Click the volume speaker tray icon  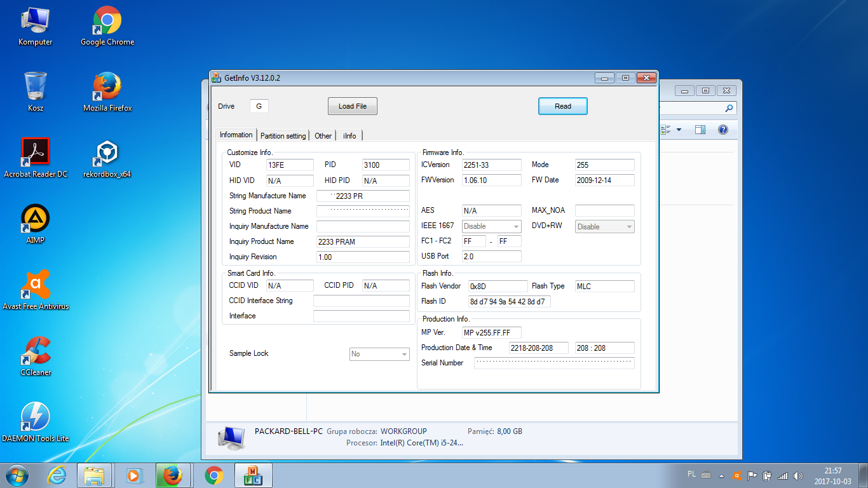[x=797, y=475]
